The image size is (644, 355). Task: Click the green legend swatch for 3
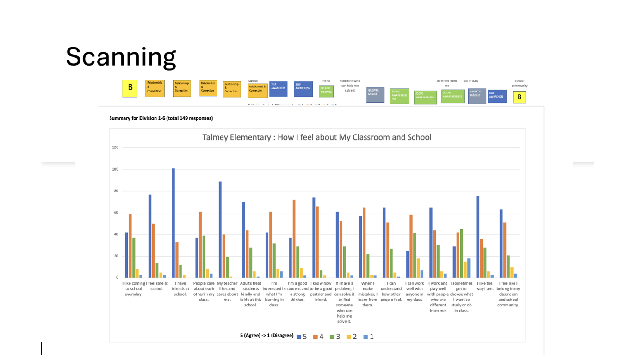click(x=332, y=337)
